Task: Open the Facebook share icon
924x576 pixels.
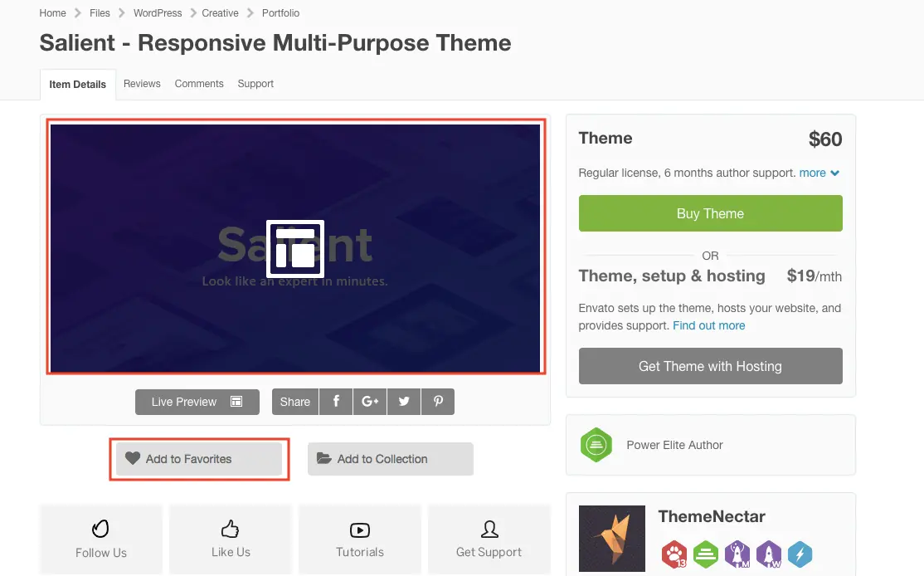Action: [336, 402]
